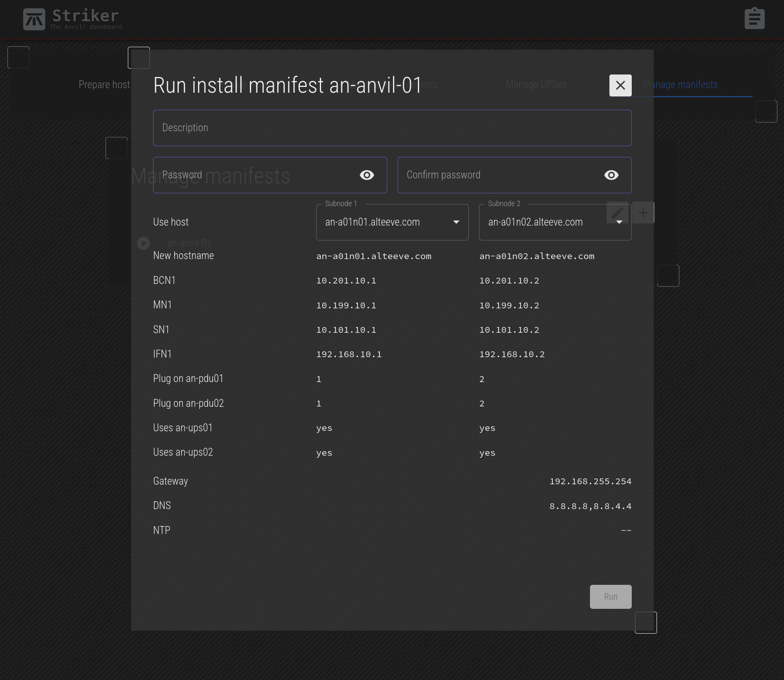Click the Gateway value 192.168.255.254
Viewport: 784px width, 680px height.
pos(590,482)
